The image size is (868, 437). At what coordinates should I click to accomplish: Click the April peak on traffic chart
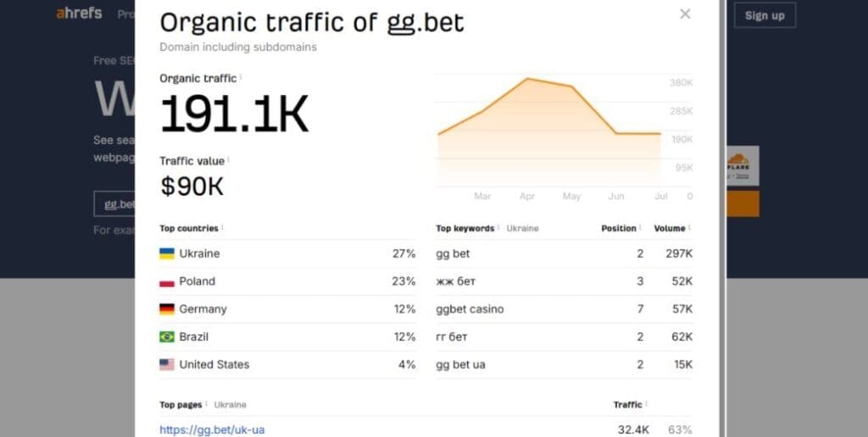click(527, 79)
